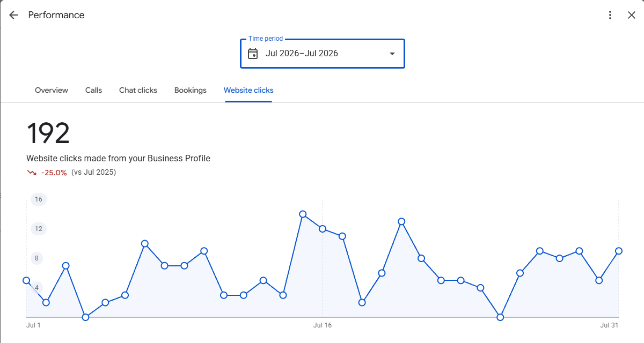Screen dimensions: 644x343
Task: Click the -25.0% change value
Action: (54, 173)
